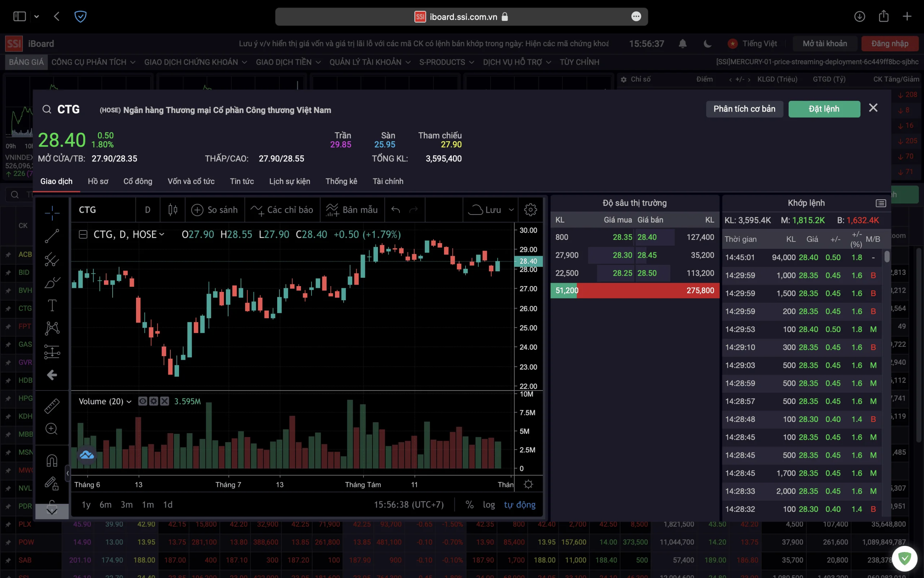Screen dimensions: 924x578
Task: Open Vốn và cổ tức tab
Action: pyautogui.click(x=191, y=181)
